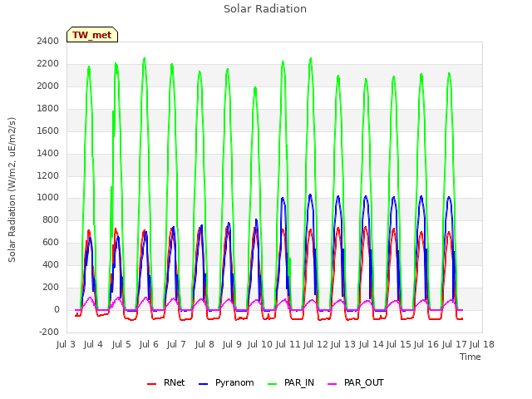Click the 2400 y-axis tick label
The width and height of the screenshot is (532, 399).
(x=48, y=42)
